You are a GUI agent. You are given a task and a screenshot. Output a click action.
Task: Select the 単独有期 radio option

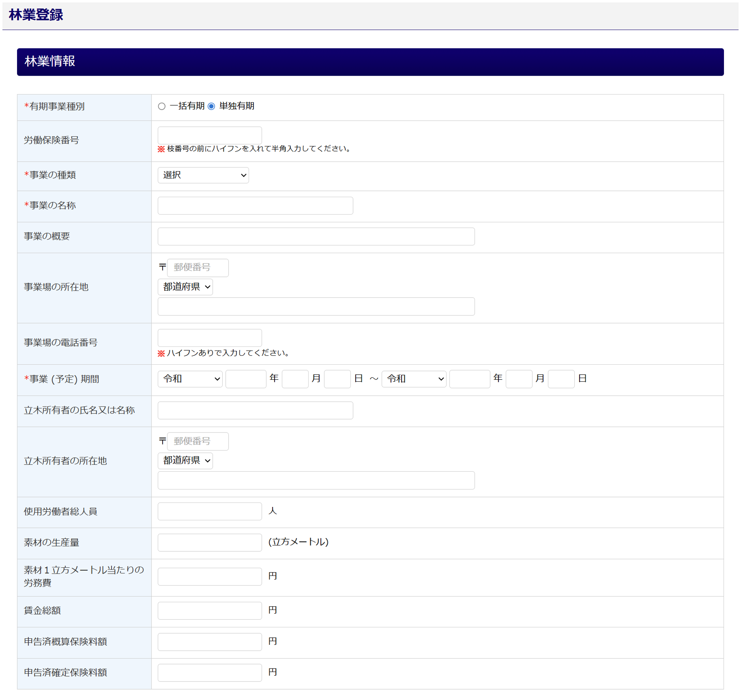tap(211, 106)
